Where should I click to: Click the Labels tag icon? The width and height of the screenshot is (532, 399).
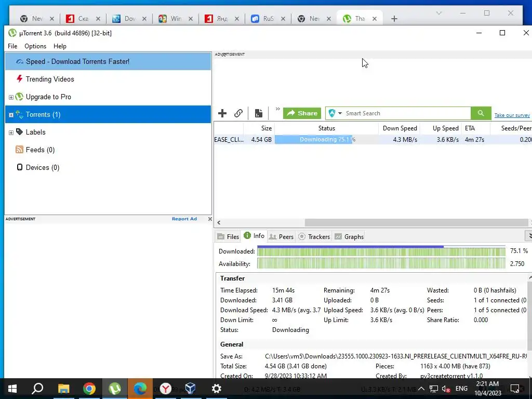[20, 131]
